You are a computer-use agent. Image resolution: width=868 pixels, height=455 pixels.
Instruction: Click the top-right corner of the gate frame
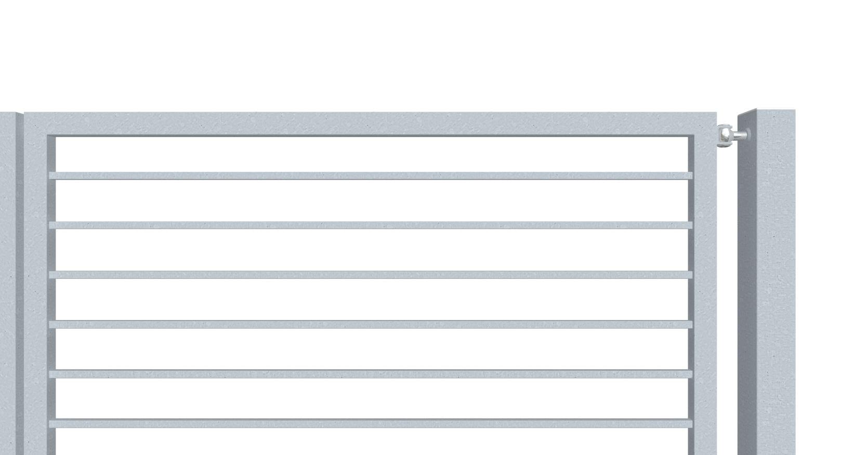(x=704, y=124)
